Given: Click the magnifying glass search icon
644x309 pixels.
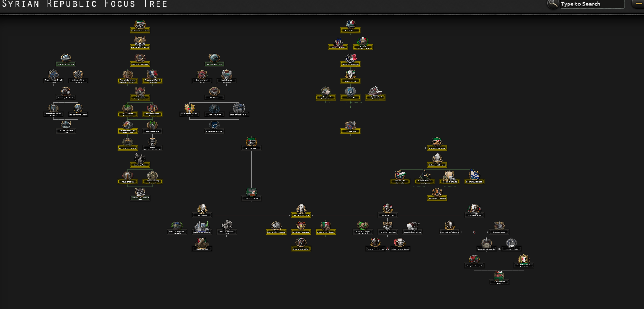Looking at the screenshot, I should [553, 4].
